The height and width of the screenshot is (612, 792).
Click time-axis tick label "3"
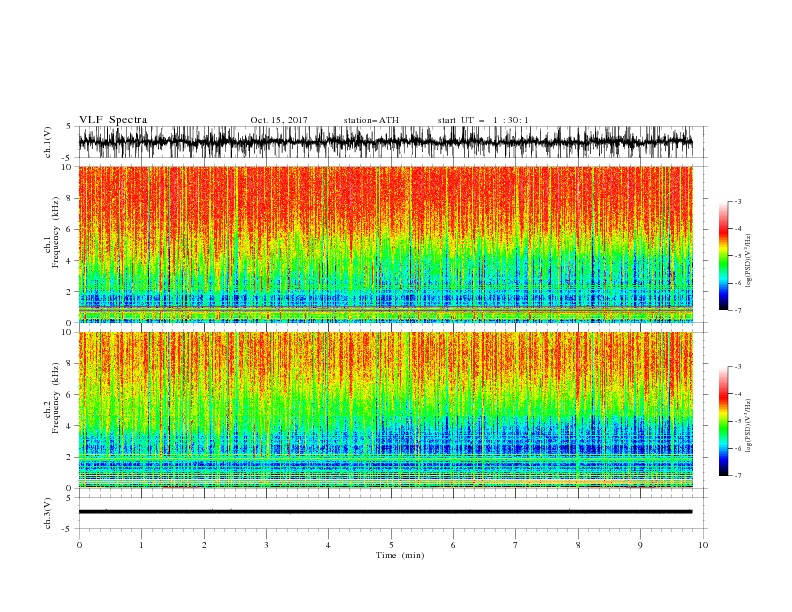tap(266, 545)
